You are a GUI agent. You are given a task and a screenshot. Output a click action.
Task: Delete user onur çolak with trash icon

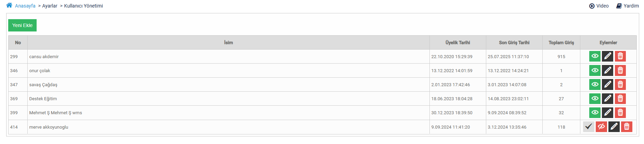pyautogui.click(x=620, y=70)
